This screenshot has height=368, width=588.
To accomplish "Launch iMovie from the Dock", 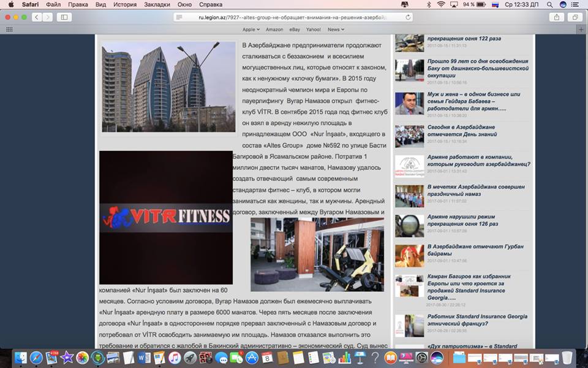I will click(x=67, y=358).
